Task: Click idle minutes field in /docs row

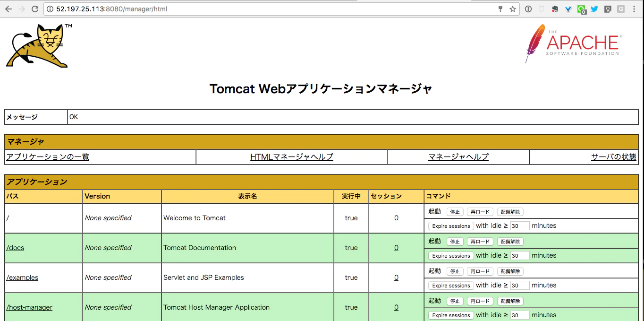Action: point(520,256)
